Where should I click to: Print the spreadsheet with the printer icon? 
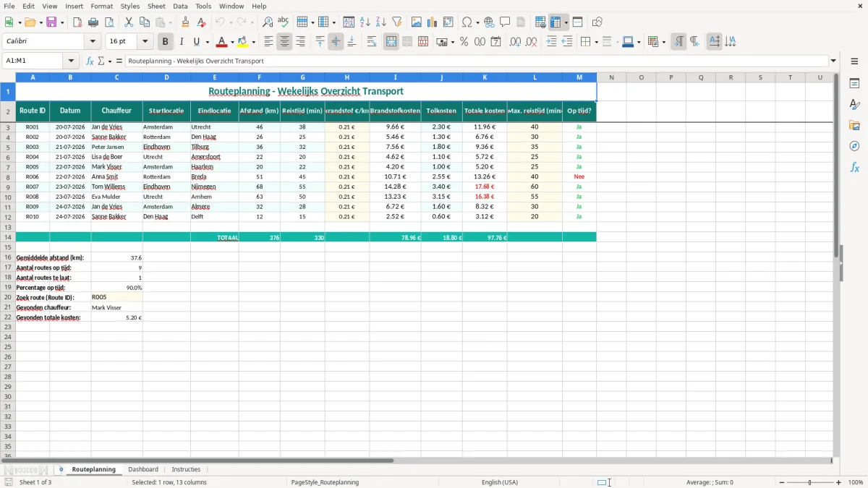point(93,22)
